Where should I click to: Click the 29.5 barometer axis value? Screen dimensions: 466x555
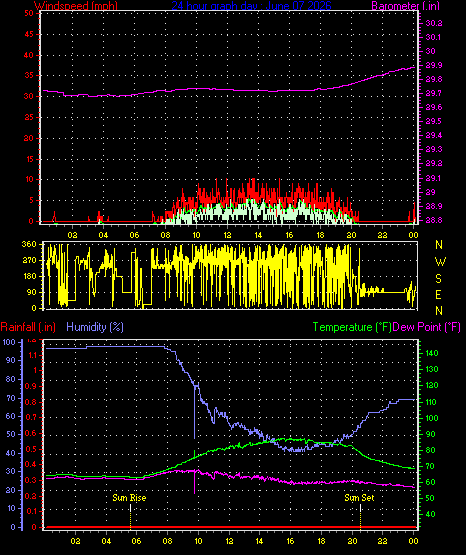click(433, 121)
